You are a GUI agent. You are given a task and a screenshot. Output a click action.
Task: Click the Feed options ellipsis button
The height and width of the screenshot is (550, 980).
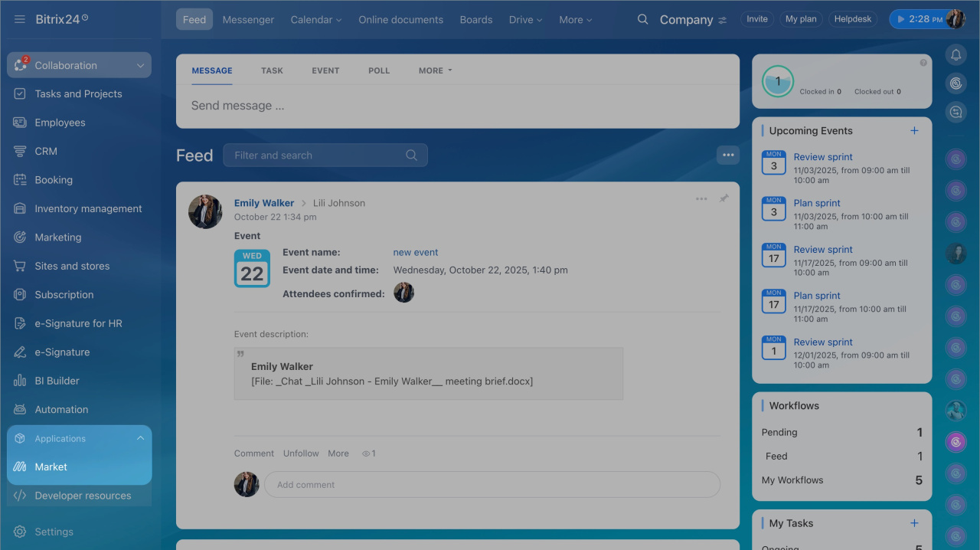pyautogui.click(x=727, y=156)
